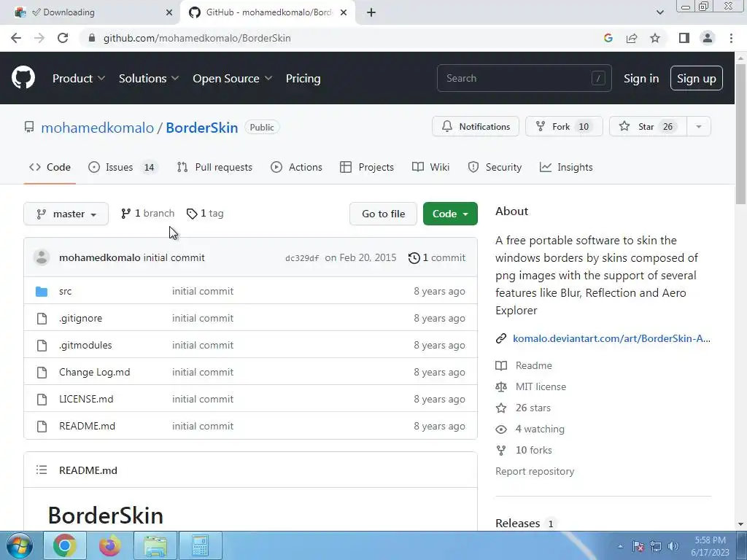Open Windows Explorer from taskbar
The width and height of the screenshot is (747, 560).
[x=155, y=545]
